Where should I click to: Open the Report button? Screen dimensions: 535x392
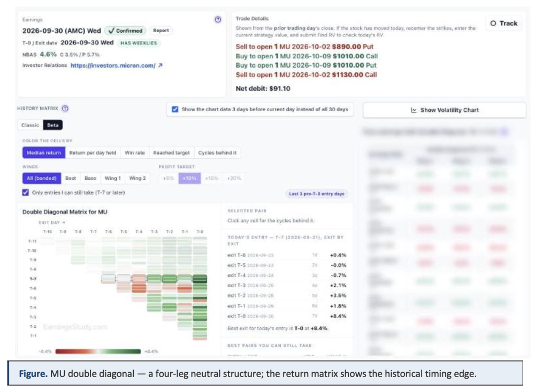[x=160, y=30]
